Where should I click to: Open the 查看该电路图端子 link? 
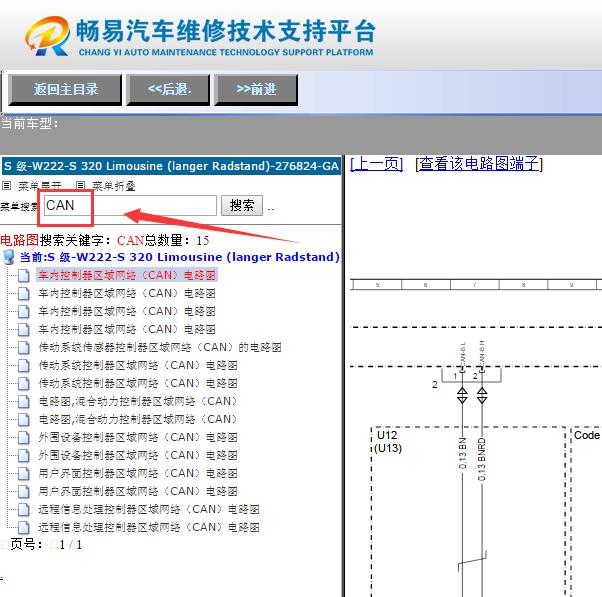click(479, 164)
